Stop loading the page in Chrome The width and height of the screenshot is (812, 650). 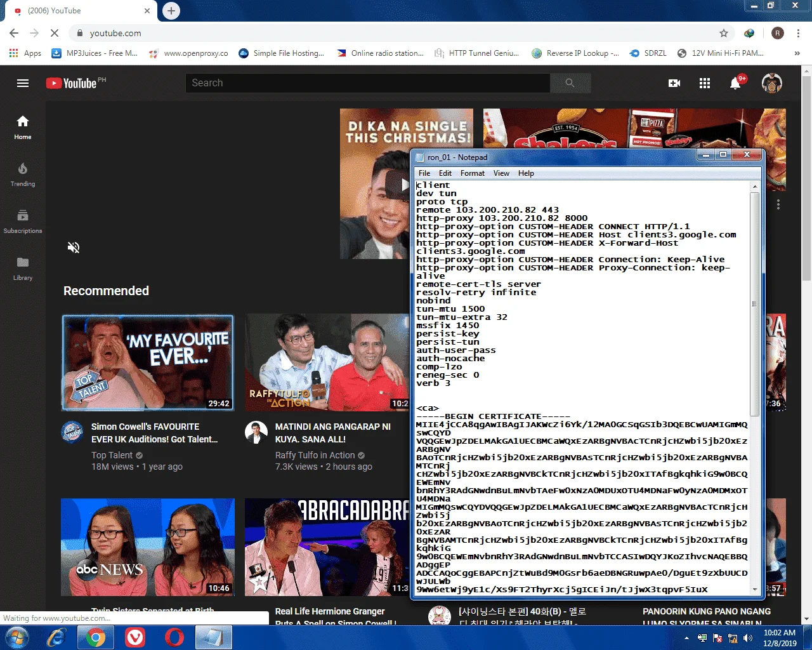55,33
